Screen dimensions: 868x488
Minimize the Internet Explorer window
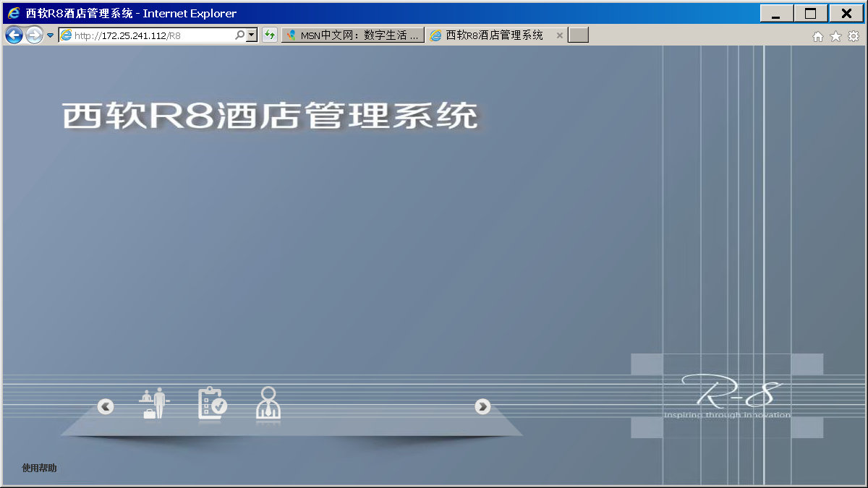pyautogui.click(x=777, y=13)
